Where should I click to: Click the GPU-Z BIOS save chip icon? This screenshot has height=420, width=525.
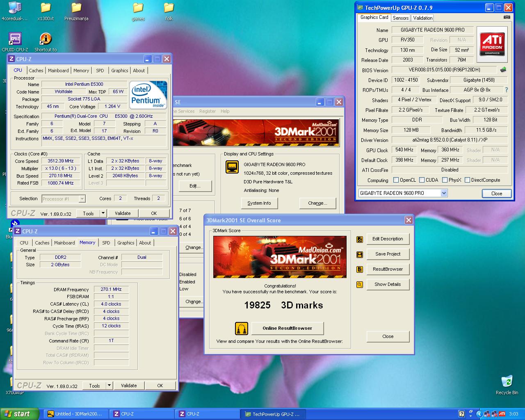point(503,70)
